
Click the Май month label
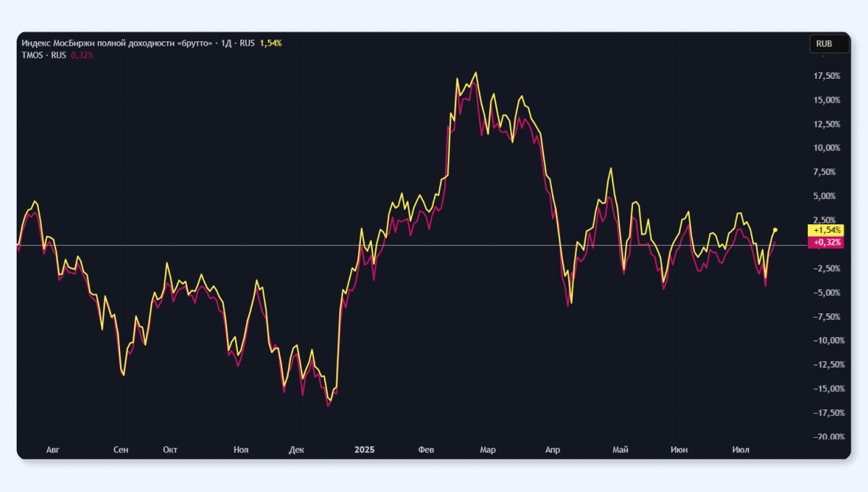(620, 450)
